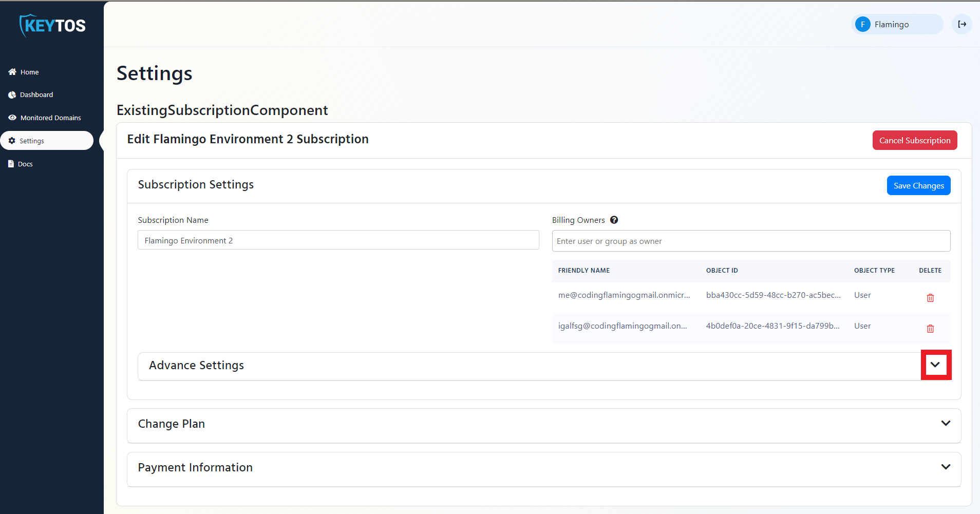
Task: Click the User type in bba430cc row
Action: point(862,295)
